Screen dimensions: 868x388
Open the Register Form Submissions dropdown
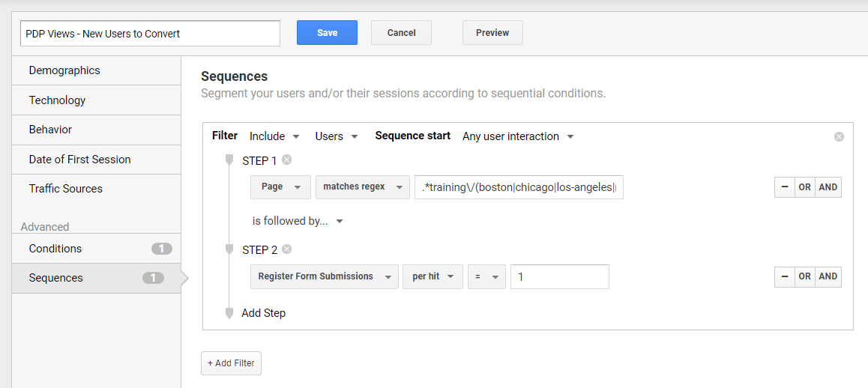(x=324, y=276)
